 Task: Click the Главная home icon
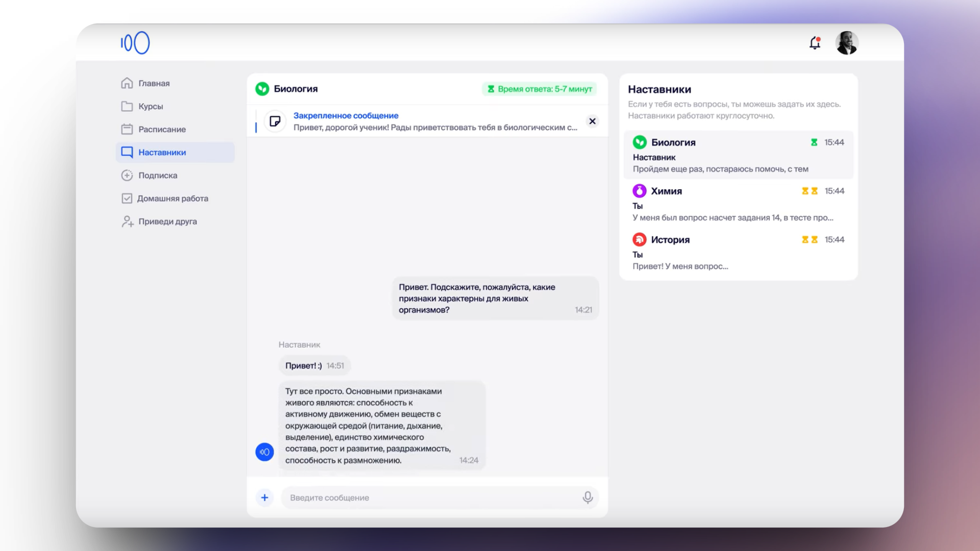pos(127,83)
